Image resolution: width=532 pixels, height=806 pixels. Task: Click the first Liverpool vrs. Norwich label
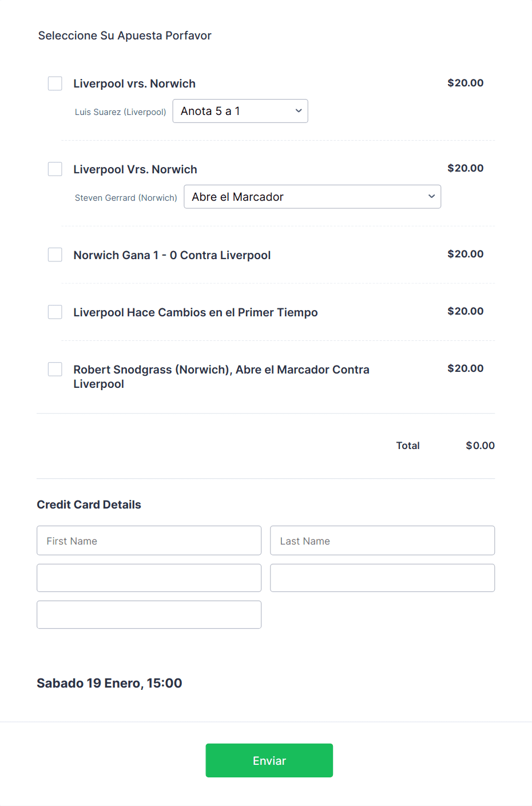click(134, 84)
